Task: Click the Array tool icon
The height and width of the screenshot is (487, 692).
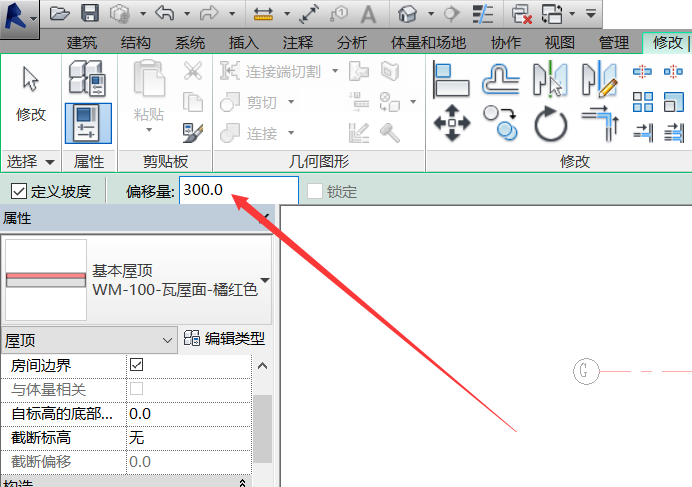Action: pos(643,102)
